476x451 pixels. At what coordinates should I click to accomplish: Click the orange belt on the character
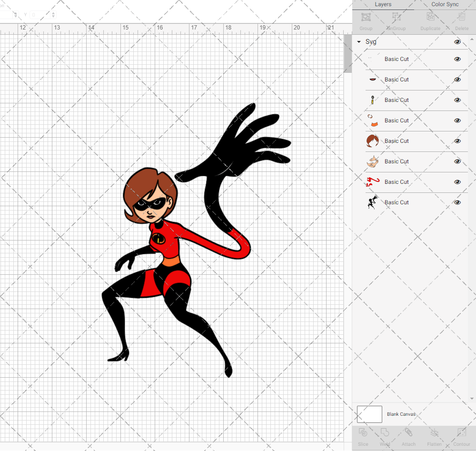coord(171,261)
